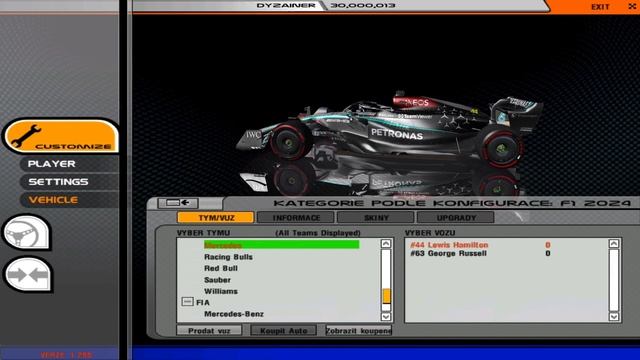This screenshot has height=360, width=640.
Task: Open the Settings menu item
Action: tap(58, 182)
